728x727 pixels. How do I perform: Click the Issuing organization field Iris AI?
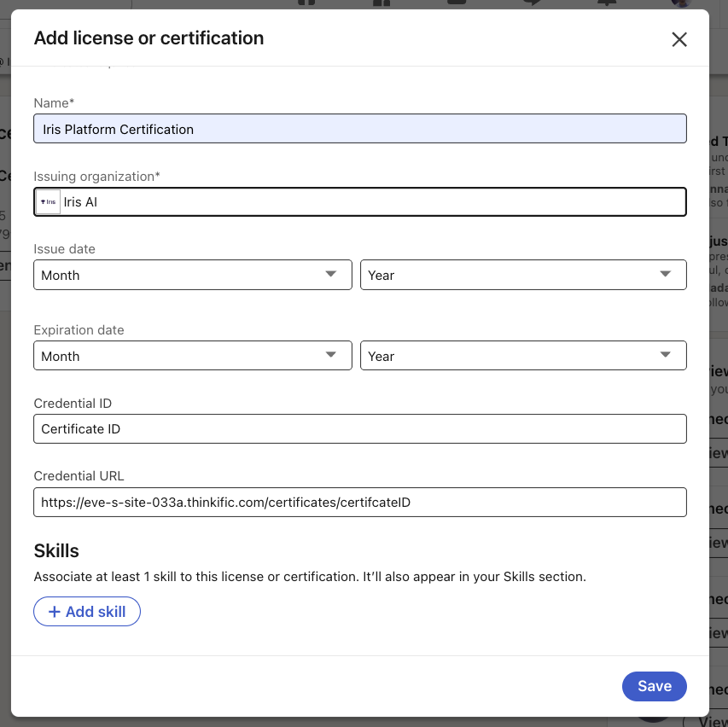coord(360,202)
